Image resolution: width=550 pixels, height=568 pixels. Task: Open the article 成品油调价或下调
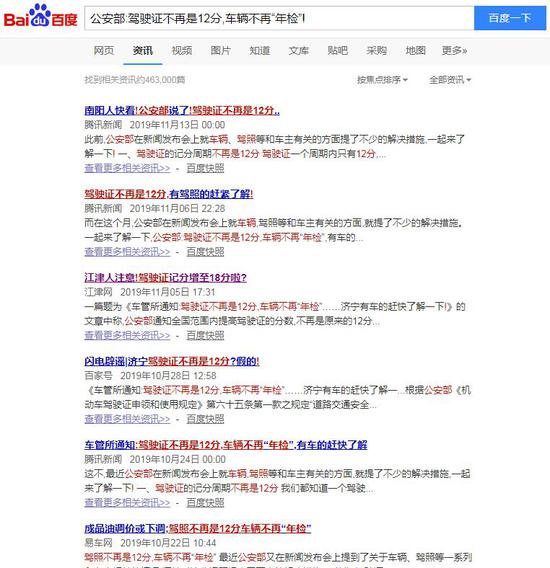[x=197, y=529]
